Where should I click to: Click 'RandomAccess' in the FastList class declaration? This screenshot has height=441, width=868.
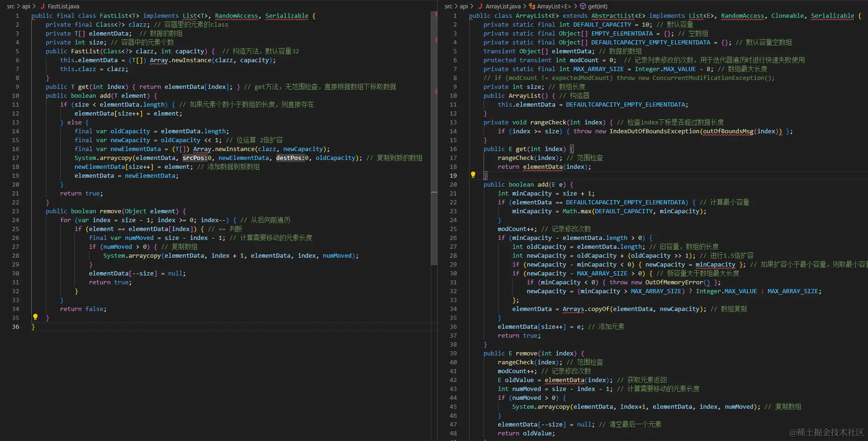pyautogui.click(x=237, y=16)
